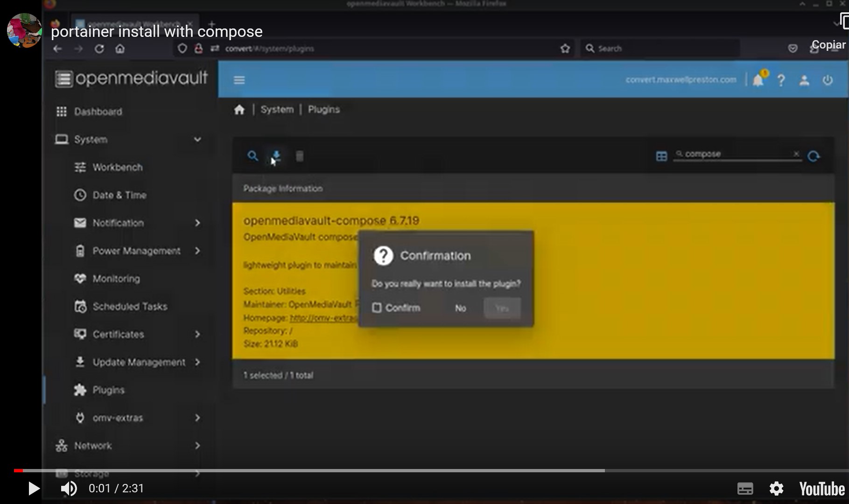The image size is (849, 504).
Task: Open the user profile icon
Action: tap(804, 80)
